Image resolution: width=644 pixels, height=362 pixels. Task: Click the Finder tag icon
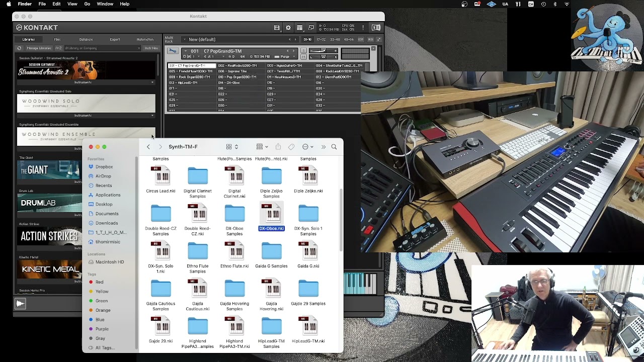click(291, 147)
